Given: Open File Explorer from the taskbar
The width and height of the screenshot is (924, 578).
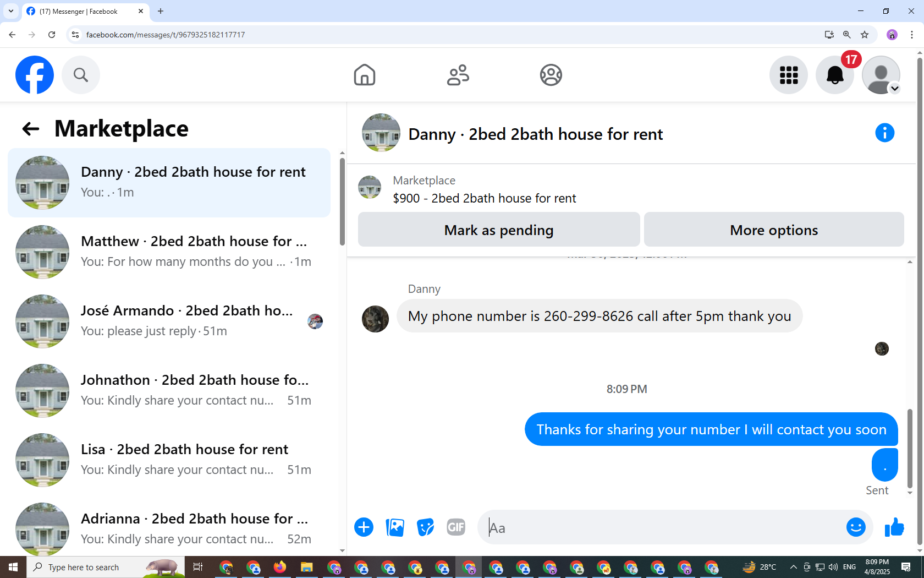Looking at the screenshot, I should pyautogui.click(x=307, y=567).
